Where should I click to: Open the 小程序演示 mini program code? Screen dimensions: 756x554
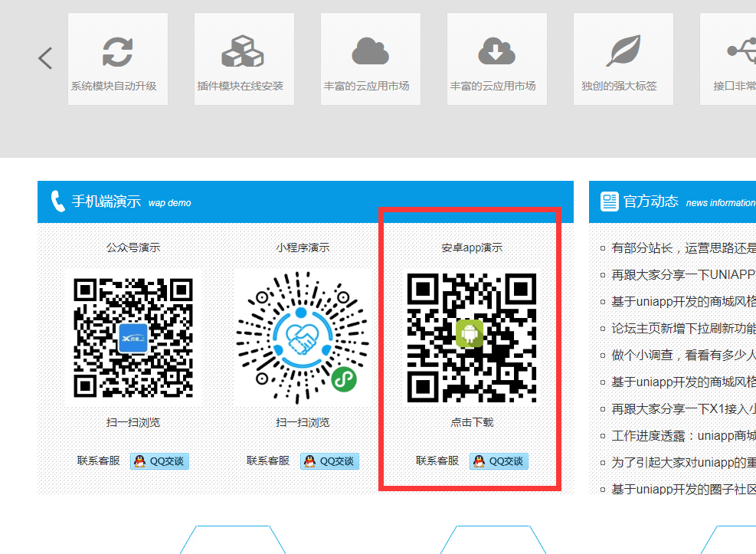303,337
